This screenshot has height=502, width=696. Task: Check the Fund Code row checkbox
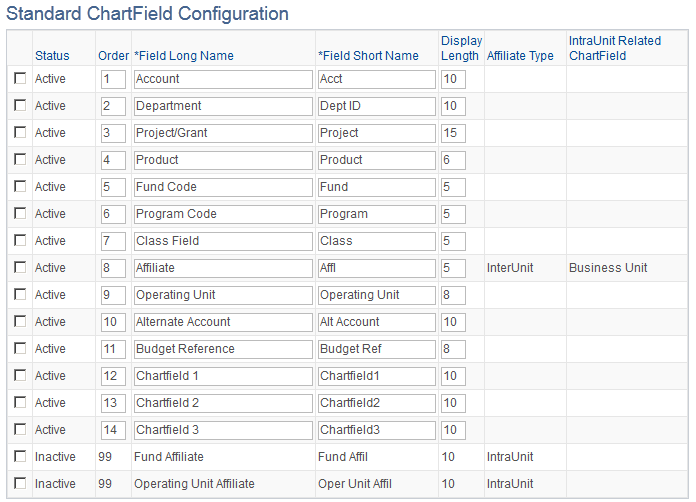coord(20,186)
